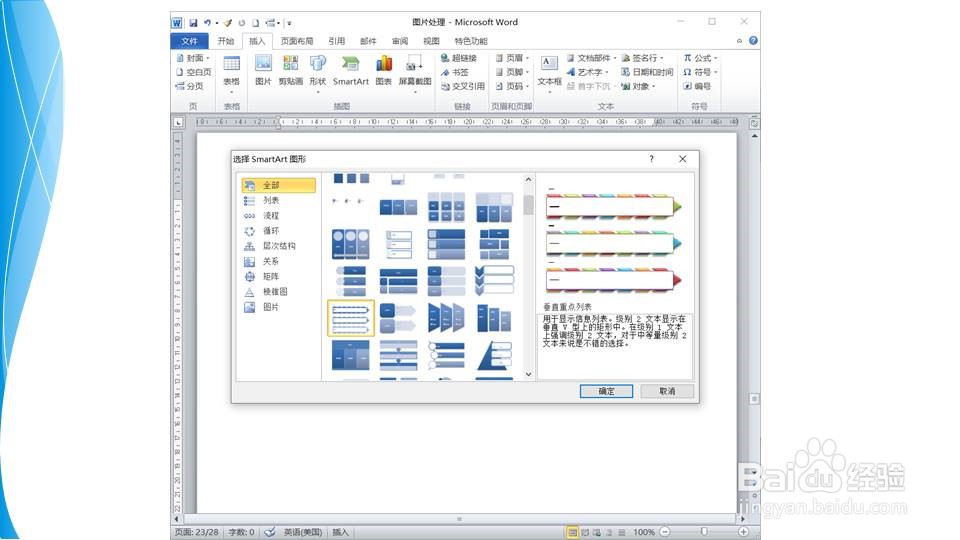This screenshot has width=960, height=540.
Task: Click the zoom out minus button
Action: 666,532
